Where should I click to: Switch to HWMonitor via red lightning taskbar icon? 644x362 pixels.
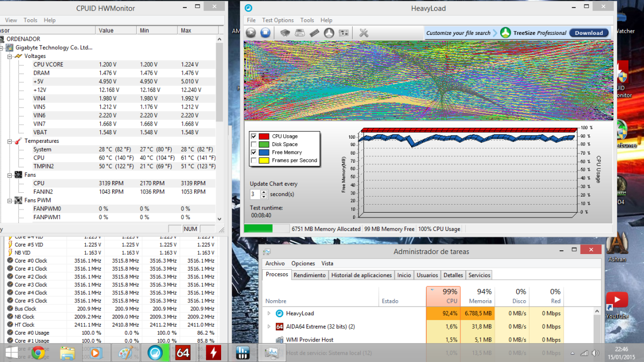click(213, 353)
